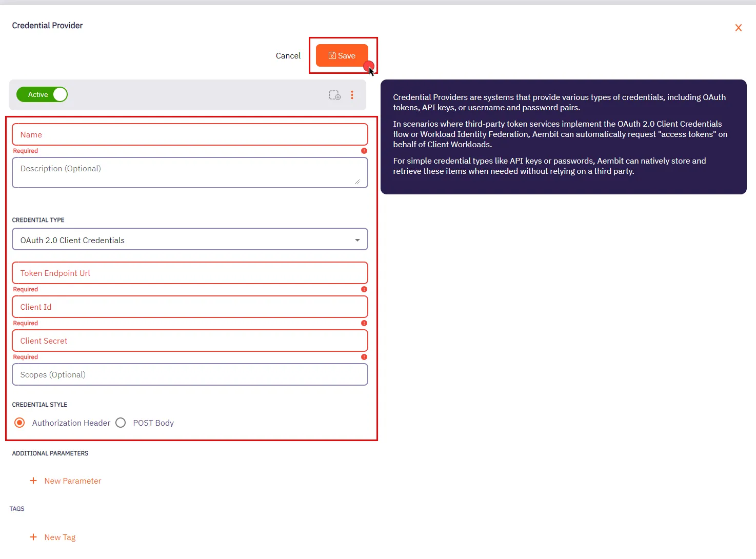
Task: Click the Cancel button
Action: [x=288, y=55]
